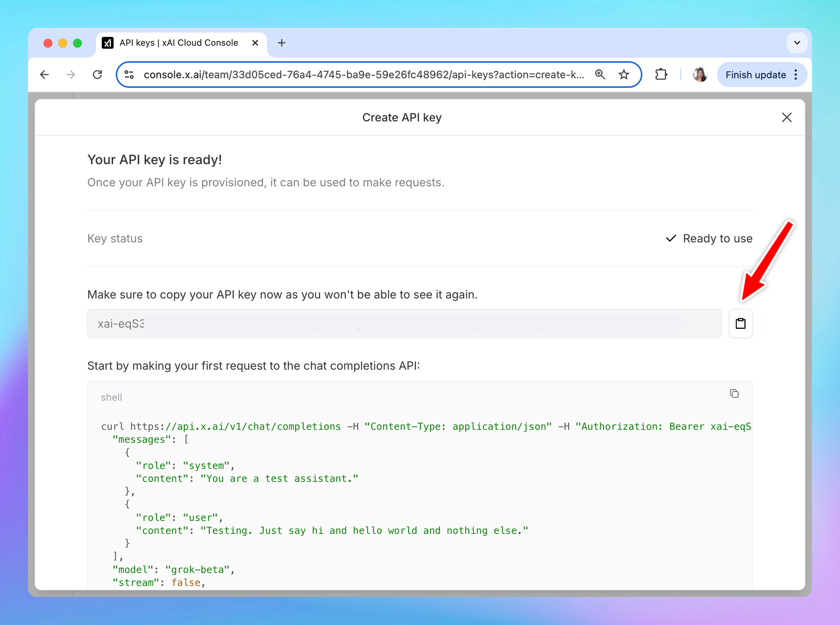Reload the current page
Screen dimensions: 840x625
tap(97, 75)
